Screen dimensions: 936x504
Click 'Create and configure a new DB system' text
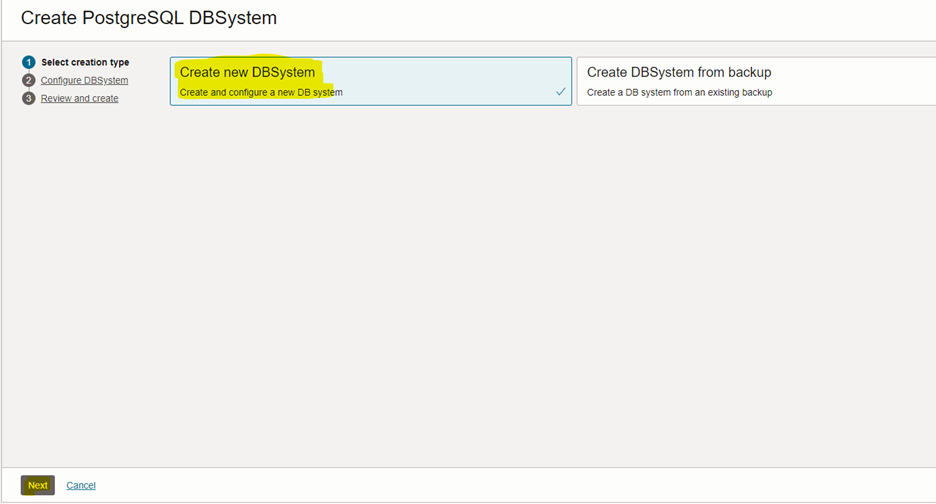click(261, 93)
